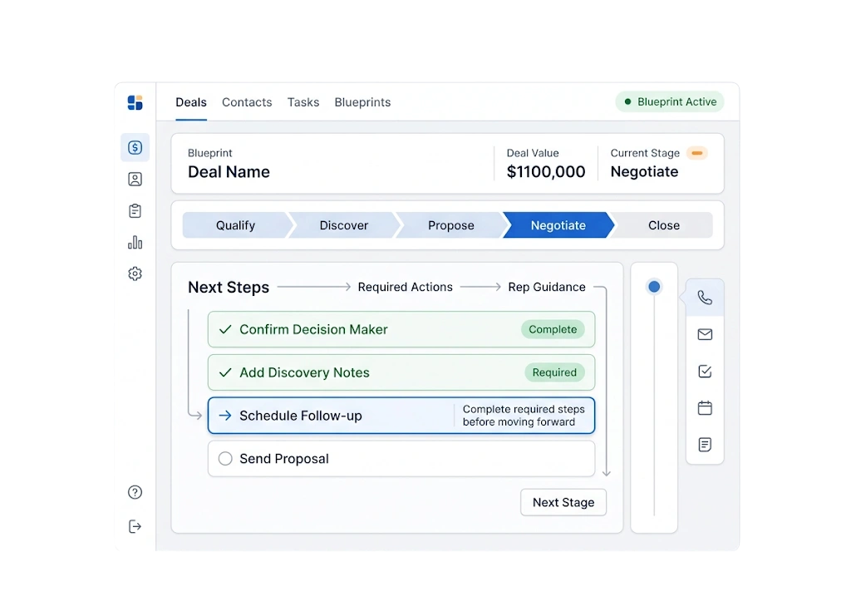Open the Help question mark icon
Viewport: 851px width, 616px height.
[135, 492]
